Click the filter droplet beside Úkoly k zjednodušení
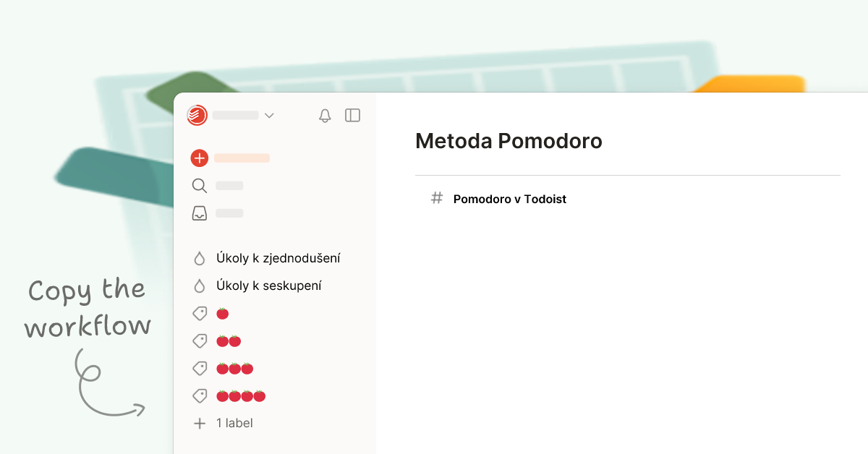Viewport: 868px width, 454px height. point(200,257)
